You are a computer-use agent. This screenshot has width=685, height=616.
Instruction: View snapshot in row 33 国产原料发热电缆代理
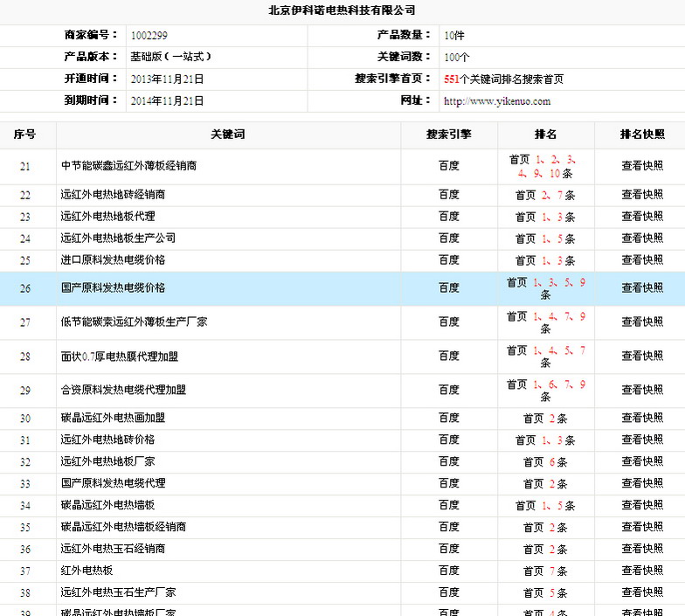coord(642,483)
